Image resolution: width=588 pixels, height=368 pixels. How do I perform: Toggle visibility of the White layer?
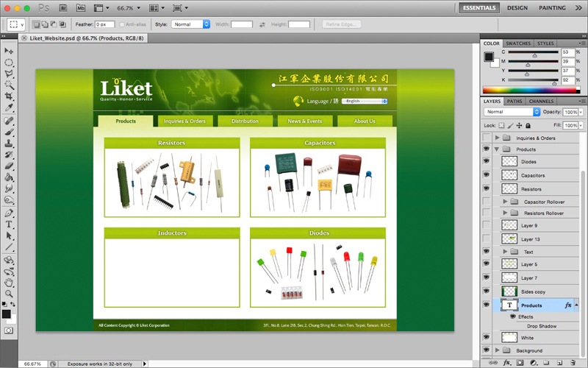(486, 338)
